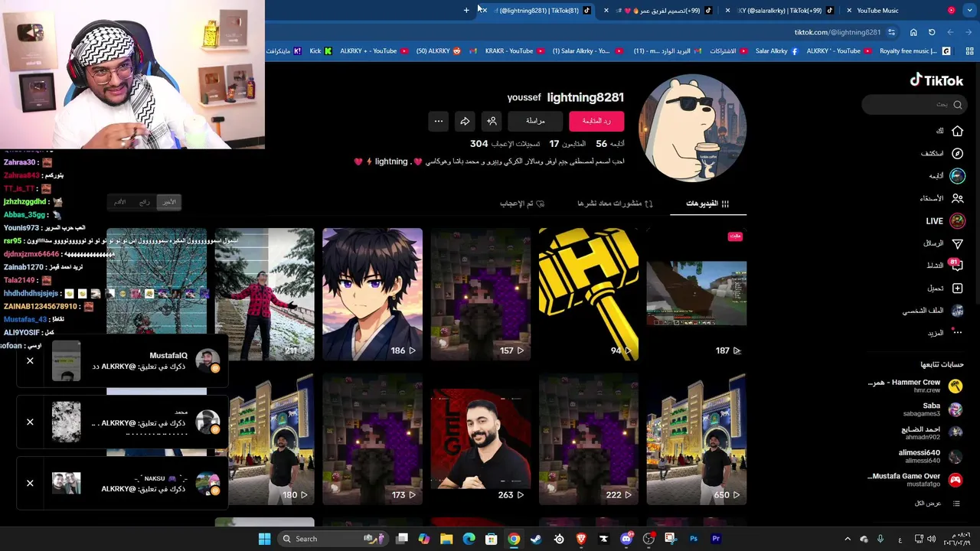Image resolution: width=980 pixels, height=551 pixels.
Task: Open Steam from the taskbar
Action: (x=536, y=539)
